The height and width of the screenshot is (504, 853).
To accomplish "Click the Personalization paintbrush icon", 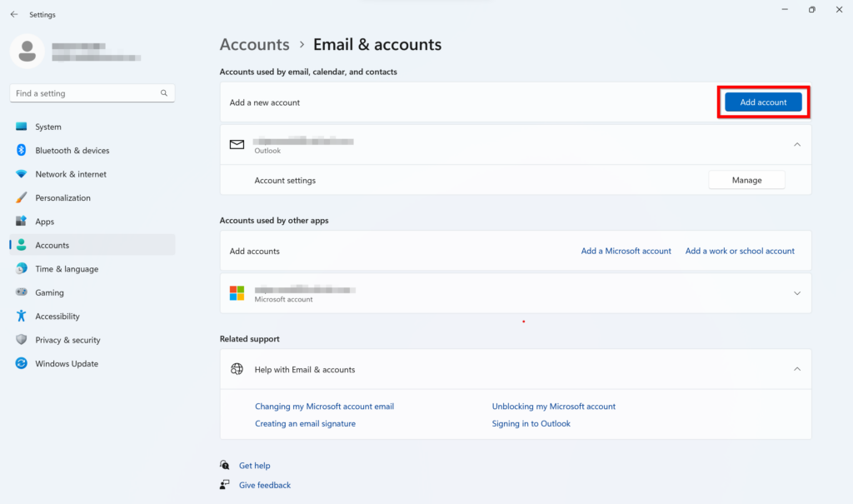I will pos(22,198).
